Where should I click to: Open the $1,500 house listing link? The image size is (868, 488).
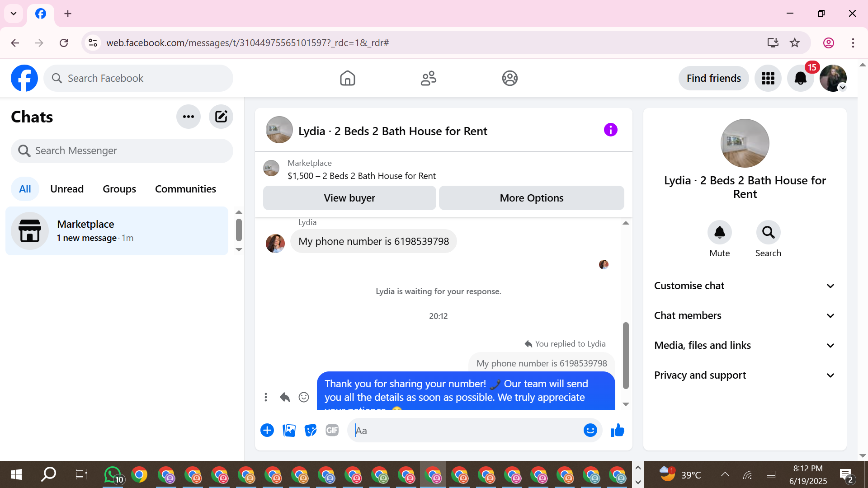[x=362, y=176]
